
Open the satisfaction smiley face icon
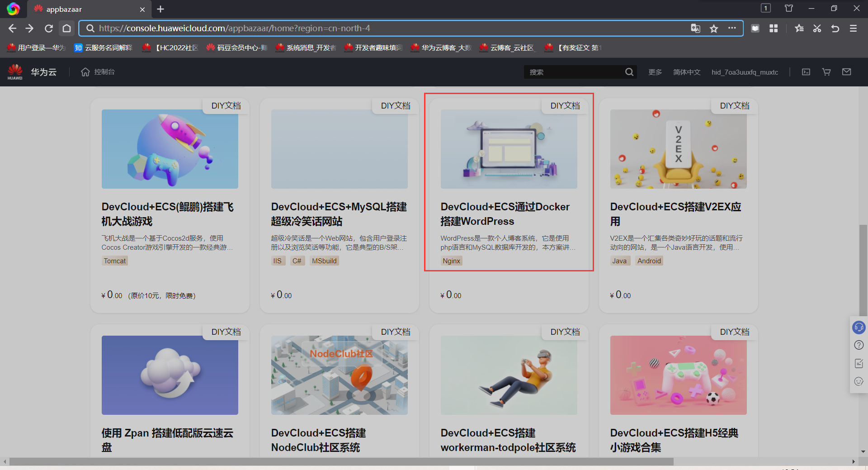pos(859,381)
